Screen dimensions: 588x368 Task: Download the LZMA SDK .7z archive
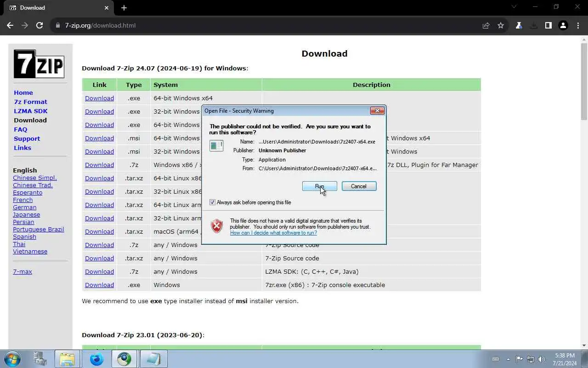[99, 271]
